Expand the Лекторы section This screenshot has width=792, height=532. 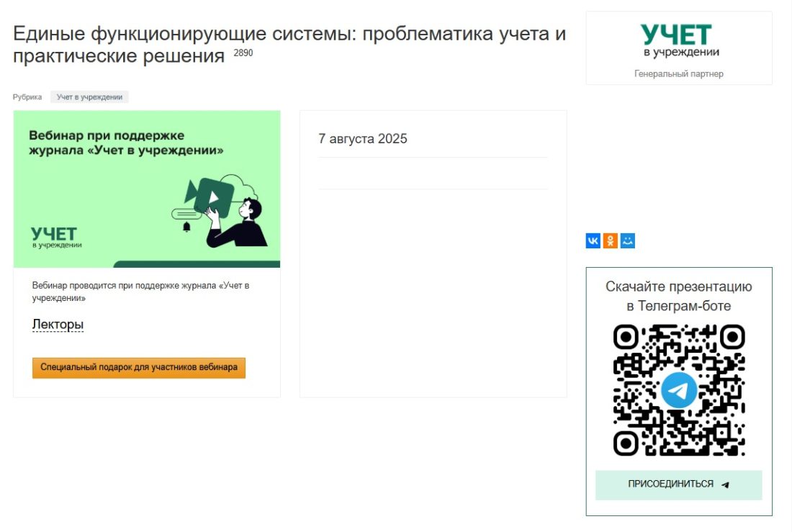click(x=58, y=325)
